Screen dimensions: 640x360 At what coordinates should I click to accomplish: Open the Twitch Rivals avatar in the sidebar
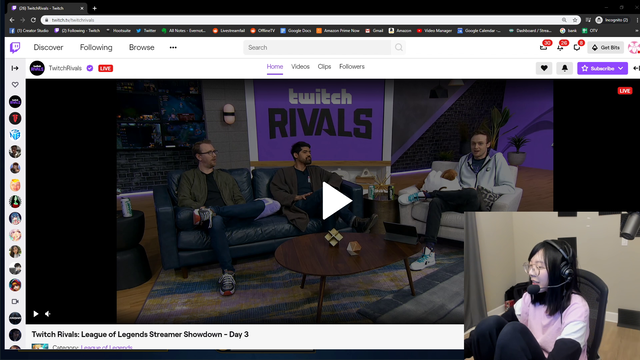[15, 102]
